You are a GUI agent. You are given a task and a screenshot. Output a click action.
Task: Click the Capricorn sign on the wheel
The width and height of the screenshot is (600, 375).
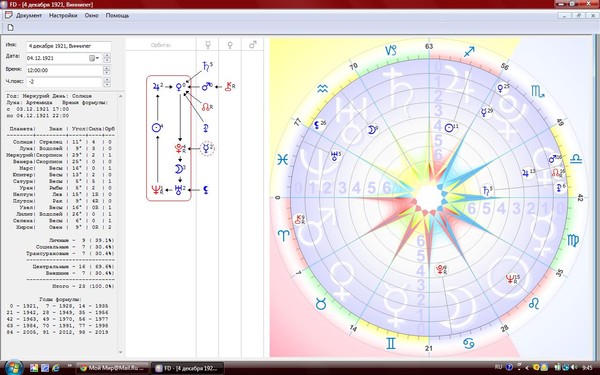pos(391,50)
